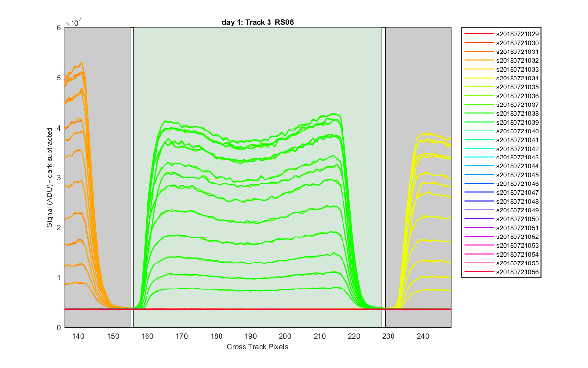Select legend entry s20180721038
The width and height of the screenshot is (588, 368).
tap(517, 114)
